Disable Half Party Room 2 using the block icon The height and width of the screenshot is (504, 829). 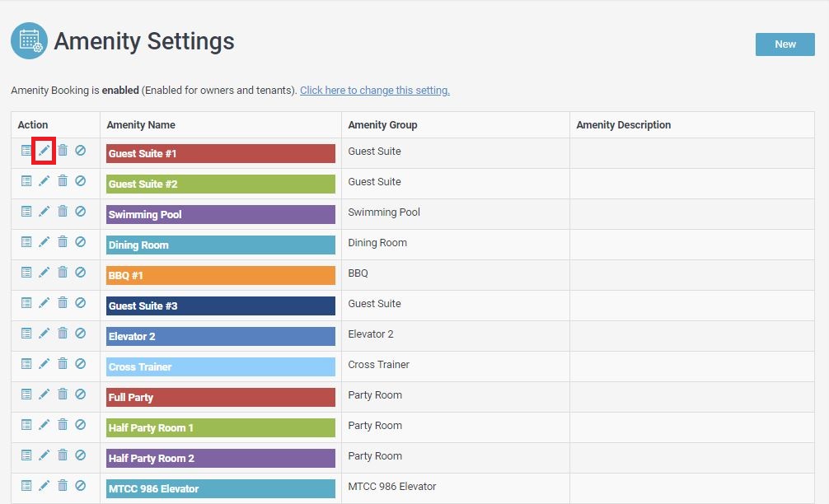tap(80, 455)
